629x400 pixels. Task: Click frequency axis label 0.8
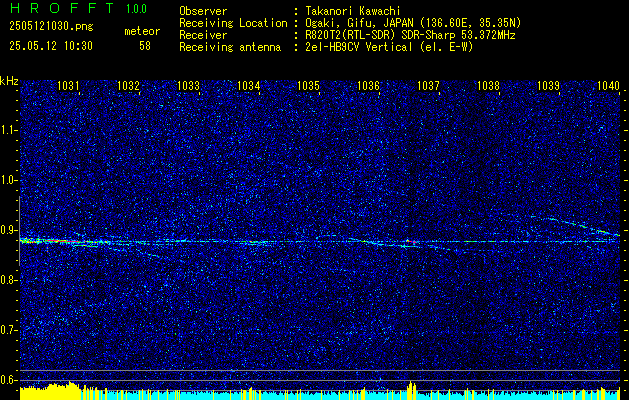coord(9,280)
